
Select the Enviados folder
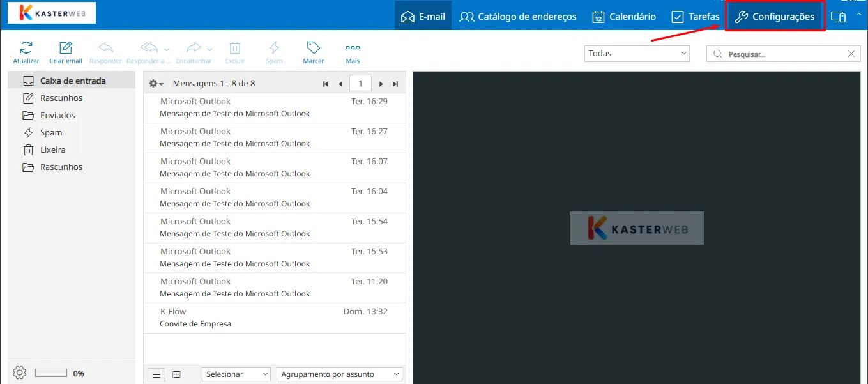click(72, 116)
